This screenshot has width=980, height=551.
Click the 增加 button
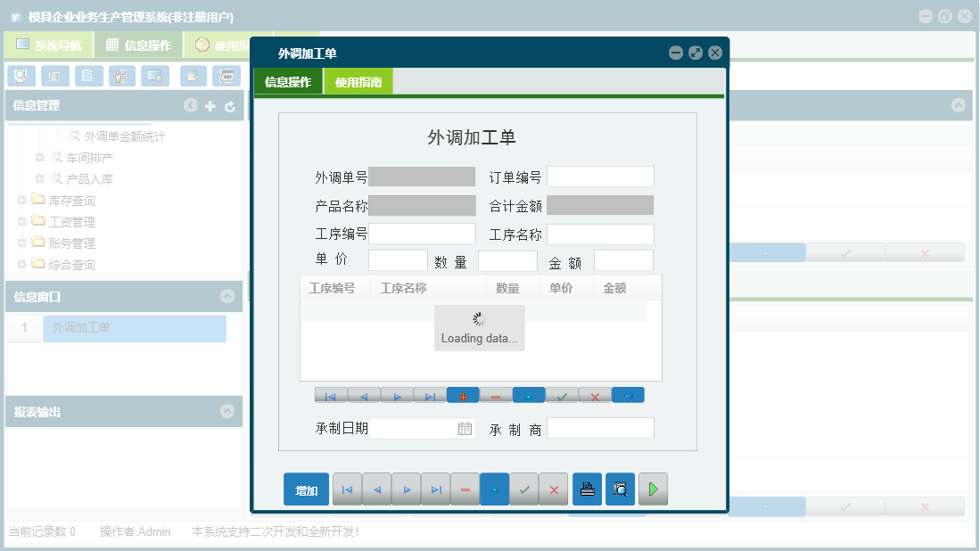click(x=306, y=489)
